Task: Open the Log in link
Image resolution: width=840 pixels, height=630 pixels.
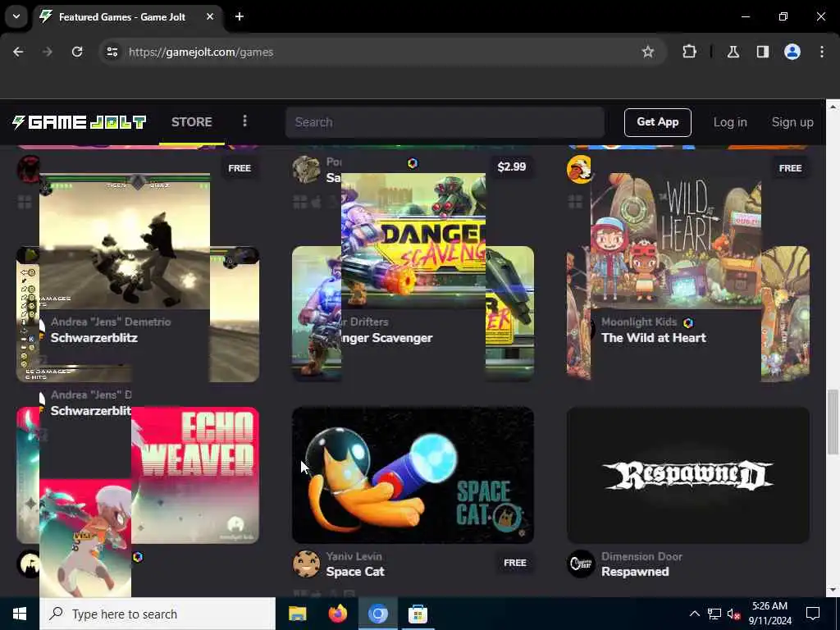Action: [729, 122]
